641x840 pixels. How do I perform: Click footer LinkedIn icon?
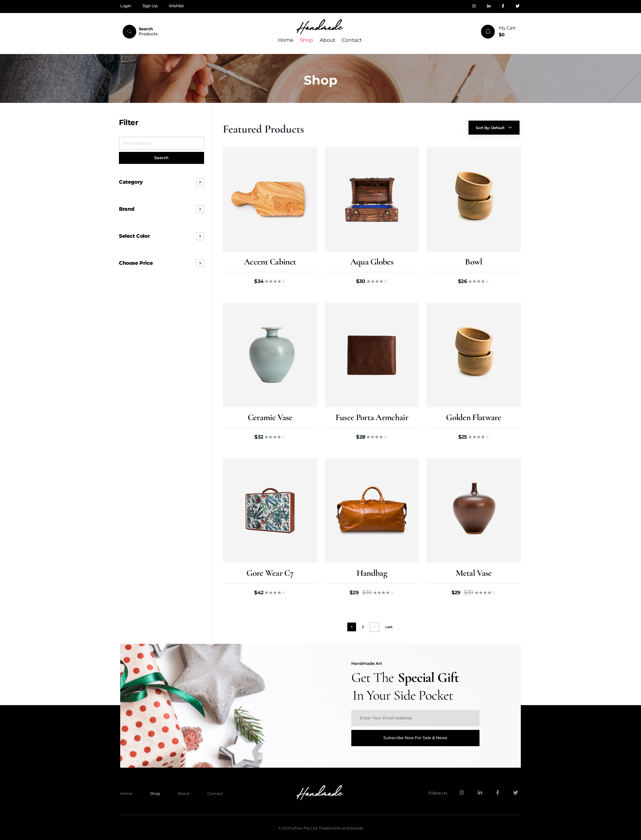pos(480,793)
